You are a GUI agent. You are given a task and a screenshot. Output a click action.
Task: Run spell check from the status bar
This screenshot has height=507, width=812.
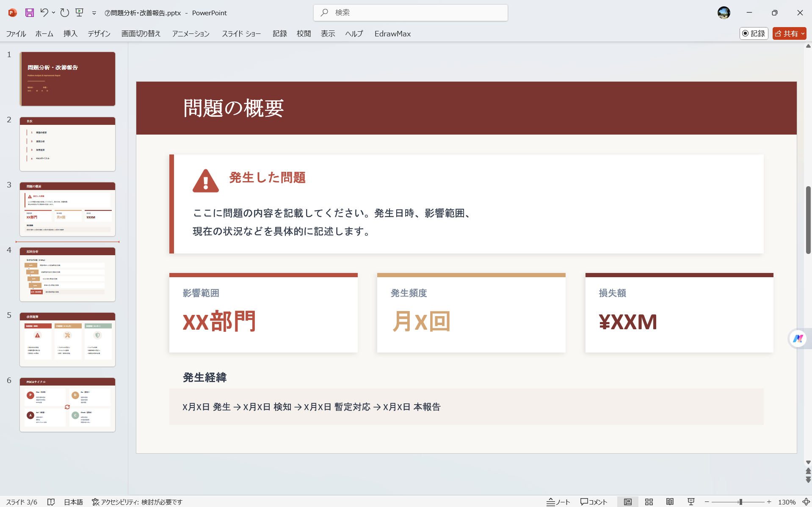51,502
